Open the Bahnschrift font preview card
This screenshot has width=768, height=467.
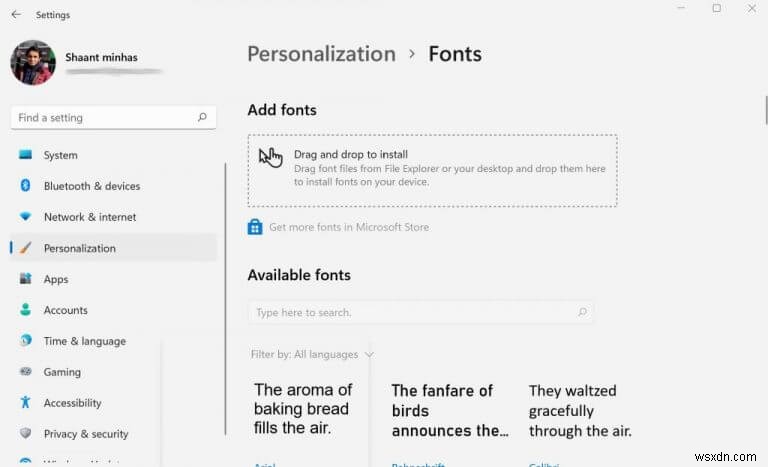450,424
